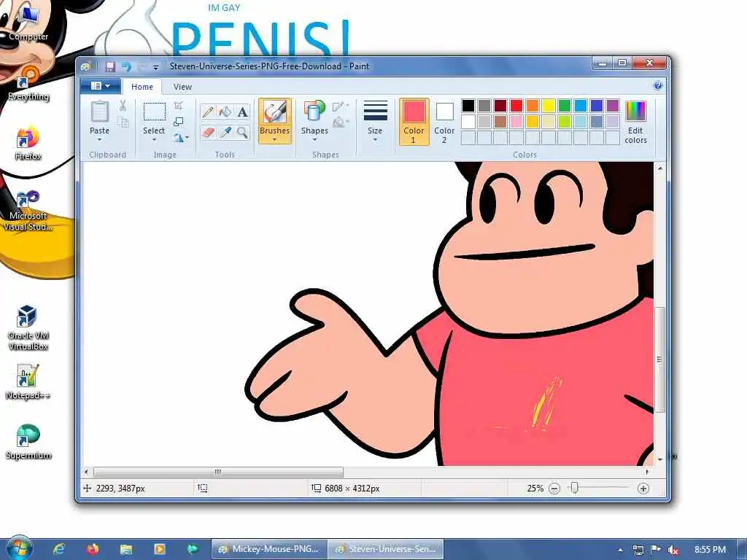Open the Oracle VM VirtualBox desktop shortcut

(28, 327)
